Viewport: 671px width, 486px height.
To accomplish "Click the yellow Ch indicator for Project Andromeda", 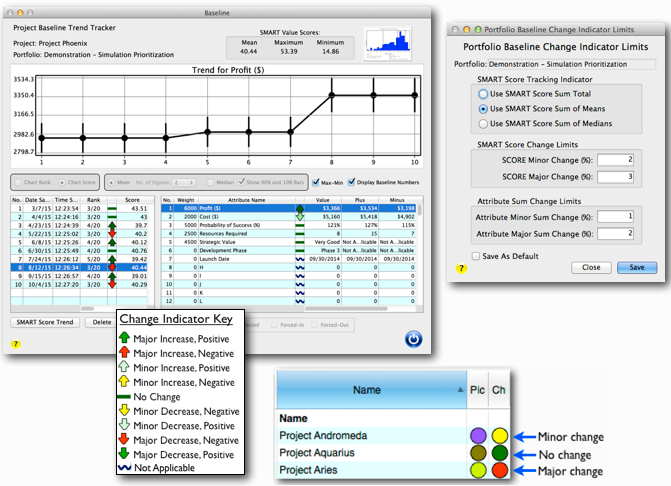I will coord(500,435).
